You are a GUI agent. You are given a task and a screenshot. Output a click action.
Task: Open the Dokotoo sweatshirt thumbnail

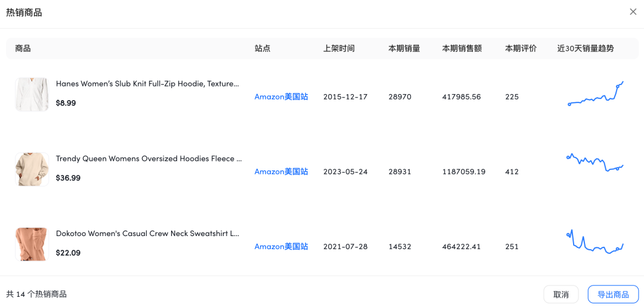click(x=32, y=244)
